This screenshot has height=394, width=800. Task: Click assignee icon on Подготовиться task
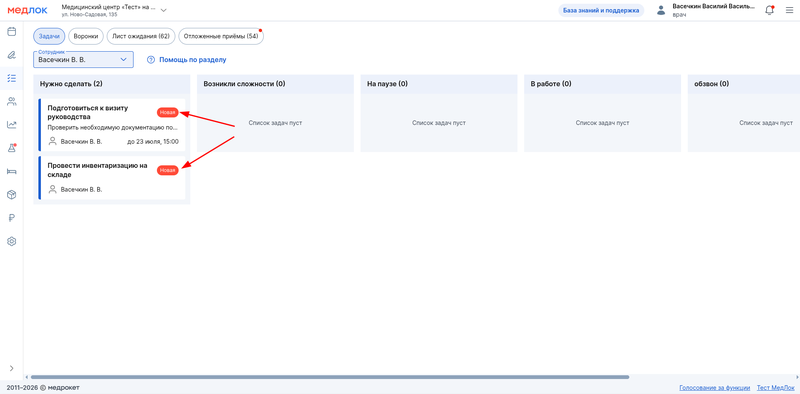pyautogui.click(x=52, y=141)
